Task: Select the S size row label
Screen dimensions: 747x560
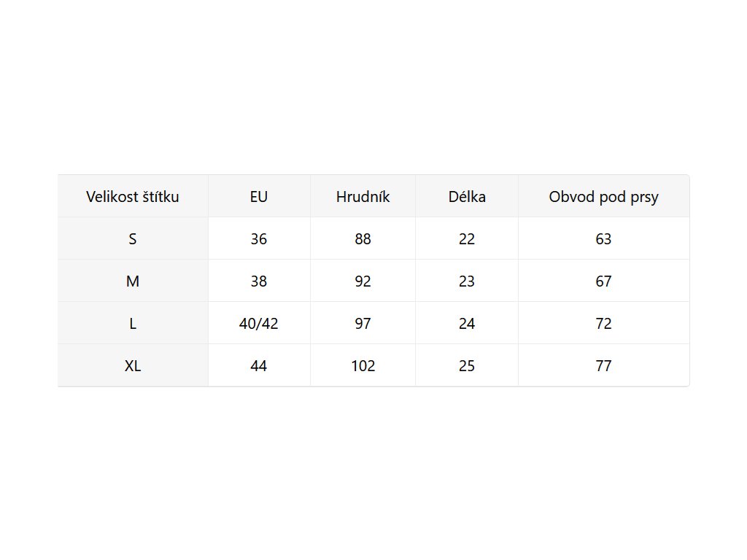Action: pos(133,238)
